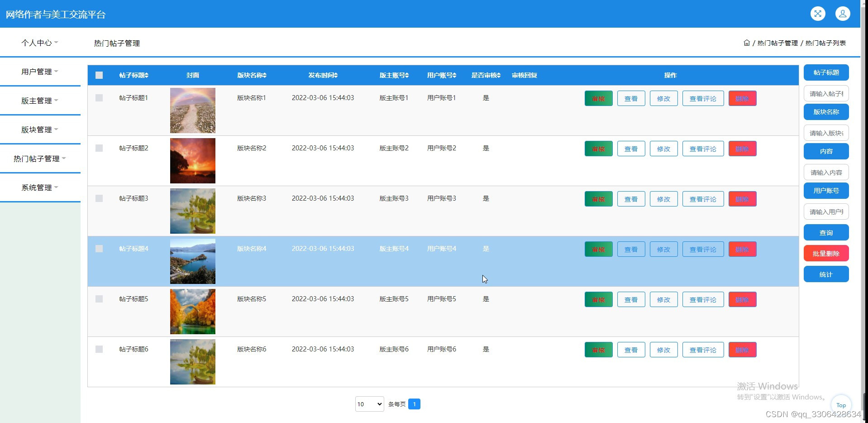Click the 查询 search button
Image resolution: width=868 pixels, height=423 pixels.
pyautogui.click(x=826, y=232)
